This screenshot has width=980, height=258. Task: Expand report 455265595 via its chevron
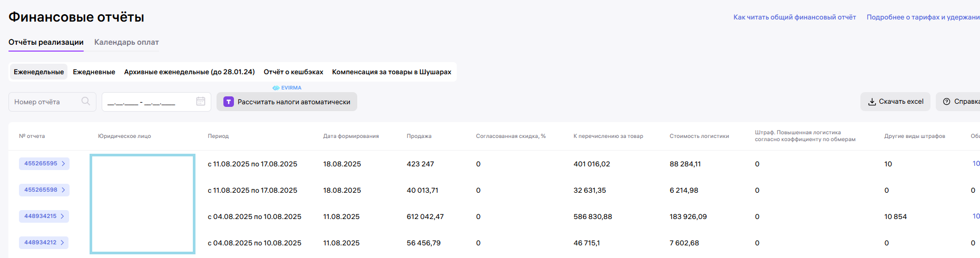point(63,164)
